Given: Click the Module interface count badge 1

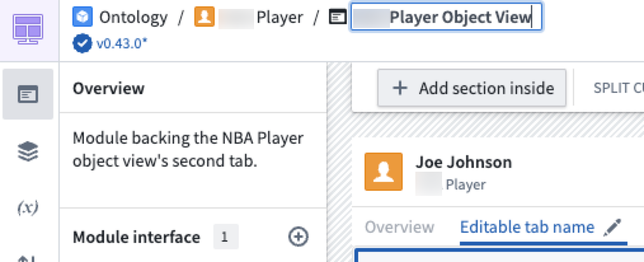Looking at the screenshot, I should tap(226, 237).
